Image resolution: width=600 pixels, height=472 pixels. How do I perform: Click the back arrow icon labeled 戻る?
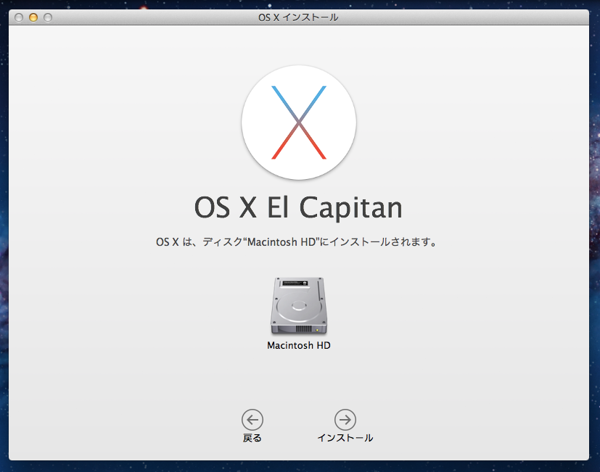coord(252,420)
